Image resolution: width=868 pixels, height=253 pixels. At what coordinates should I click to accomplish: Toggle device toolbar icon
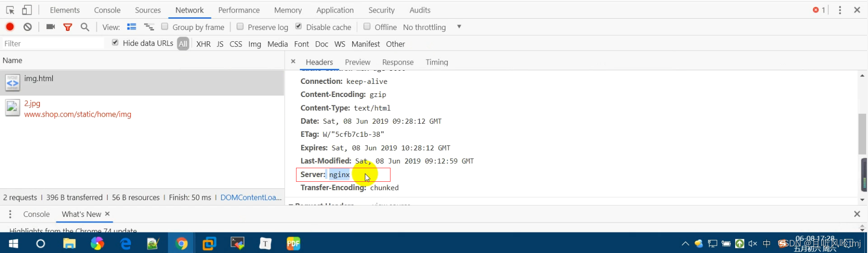click(27, 10)
